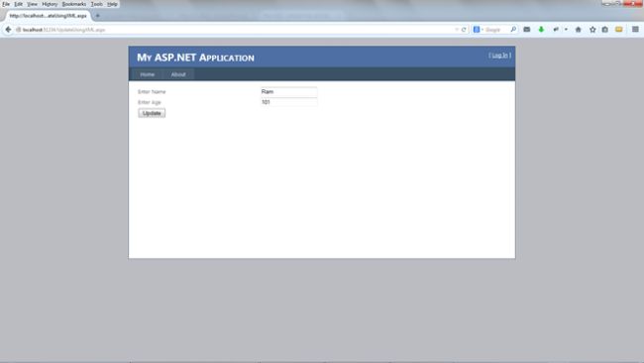
Task: Open the URL history dropdown arrow
Action: coord(457,30)
